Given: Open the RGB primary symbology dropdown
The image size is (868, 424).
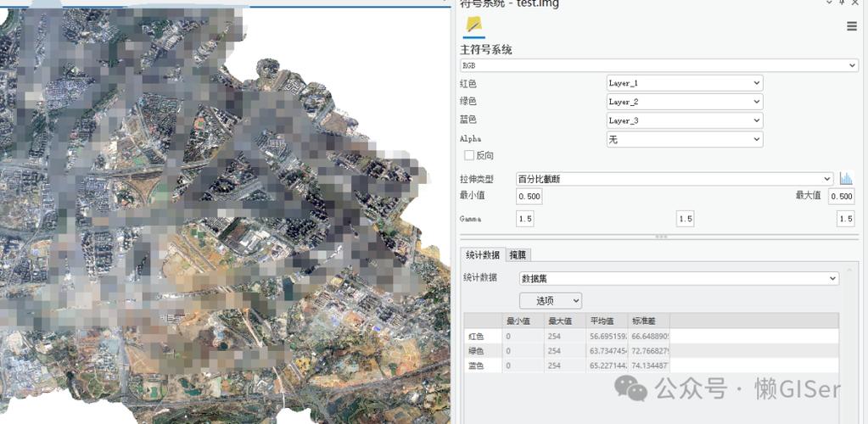Looking at the screenshot, I should (659, 65).
